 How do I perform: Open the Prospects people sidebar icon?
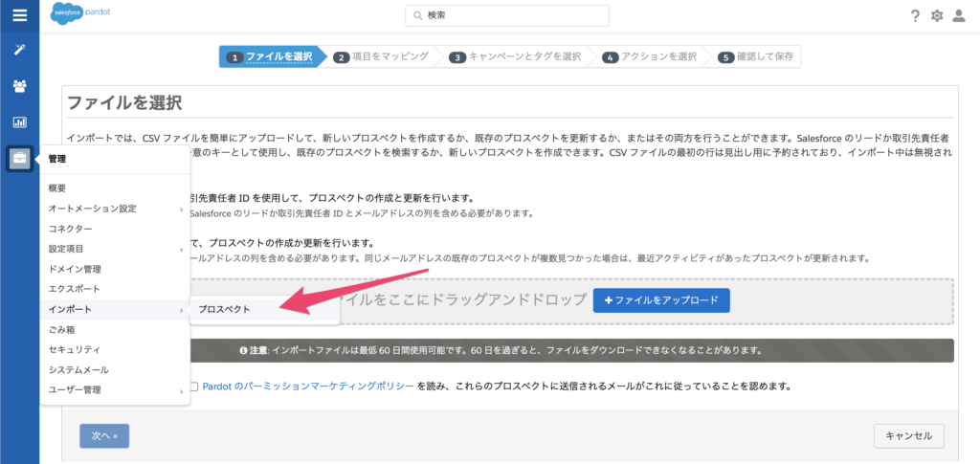pyautogui.click(x=19, y=85)
